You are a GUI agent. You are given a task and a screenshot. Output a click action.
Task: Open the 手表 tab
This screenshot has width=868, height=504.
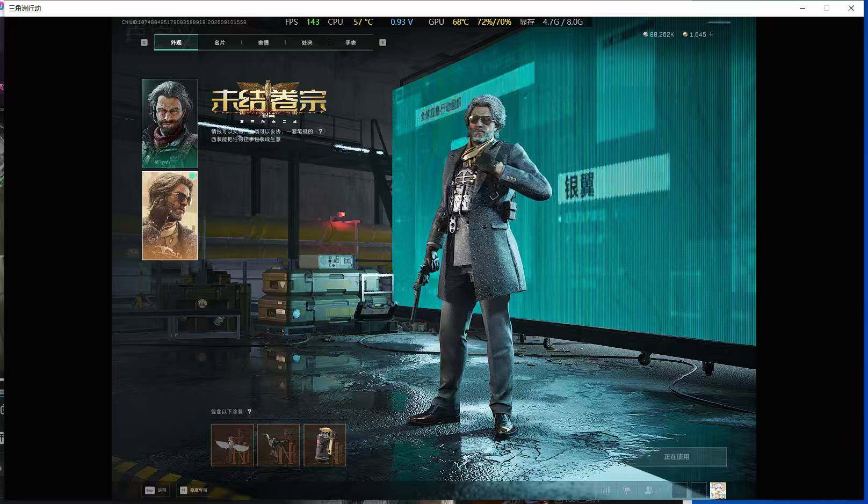[351, 42]
